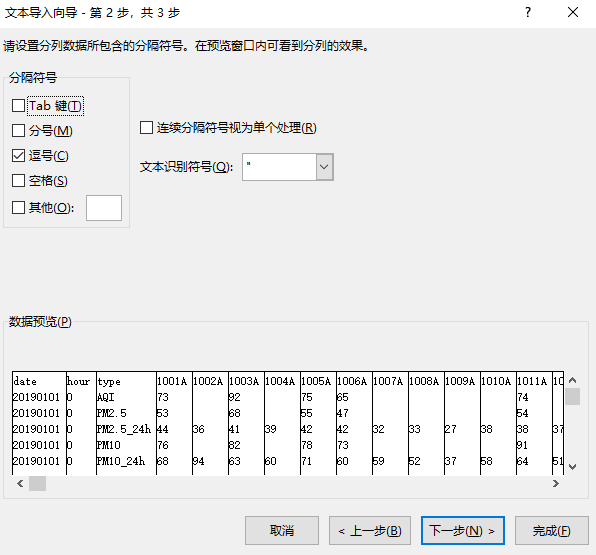
Task: Check the 分号(M) semicolon delimiter
Action: (18, 130)
